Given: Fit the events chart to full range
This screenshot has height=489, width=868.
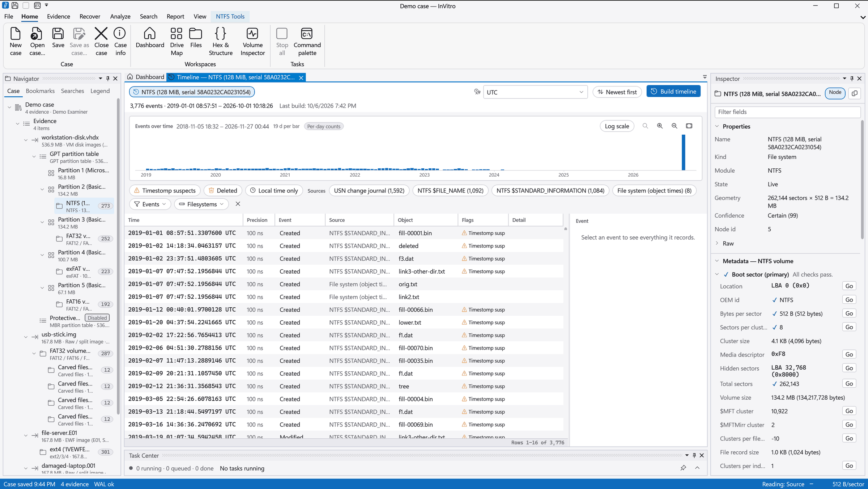Looking at the screenshot, I should coord(689,126).
